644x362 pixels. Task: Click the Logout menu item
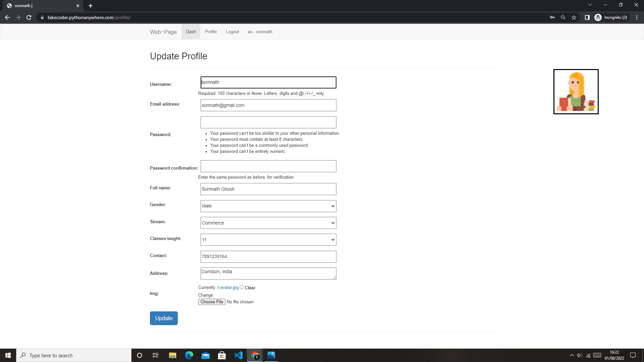tap(232, 32)
